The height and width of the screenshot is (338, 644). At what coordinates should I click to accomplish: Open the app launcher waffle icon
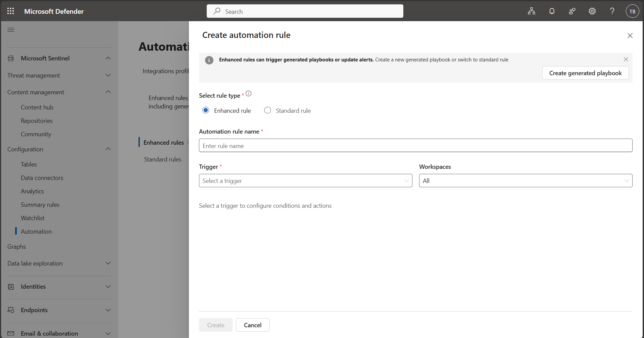pyautogui.click(x=10, y=11)
